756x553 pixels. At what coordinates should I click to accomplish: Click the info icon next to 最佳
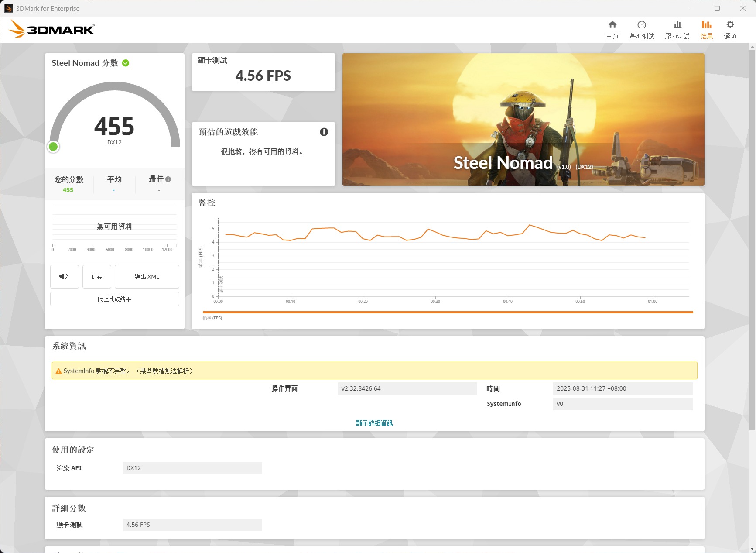click(168, 179)
